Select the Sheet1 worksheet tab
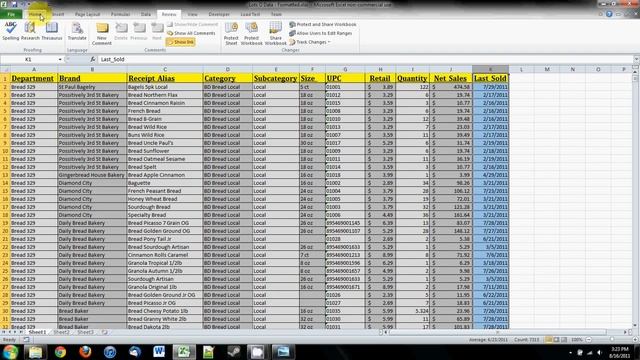This screenshot has width=640, height=360. [37, 332]
